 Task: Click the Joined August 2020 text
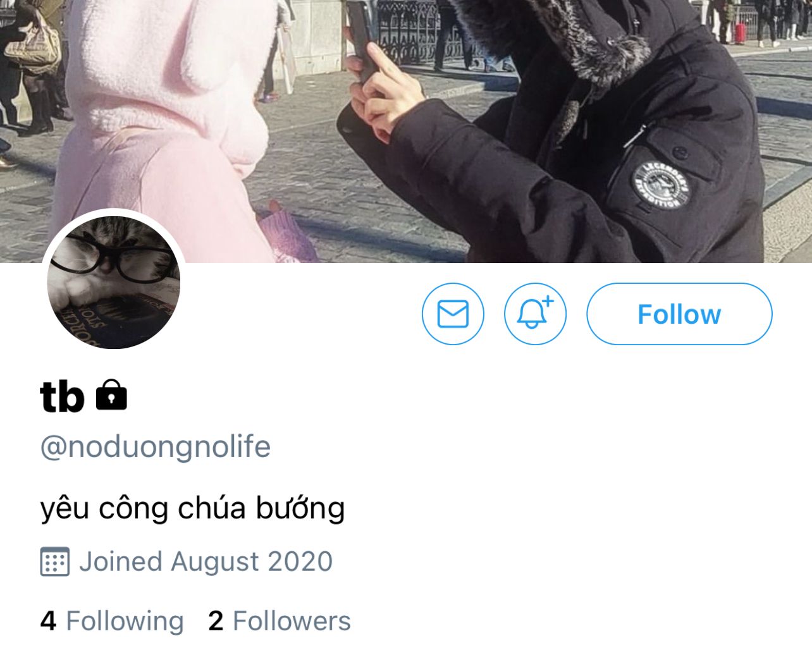click(x=206, y=561)
